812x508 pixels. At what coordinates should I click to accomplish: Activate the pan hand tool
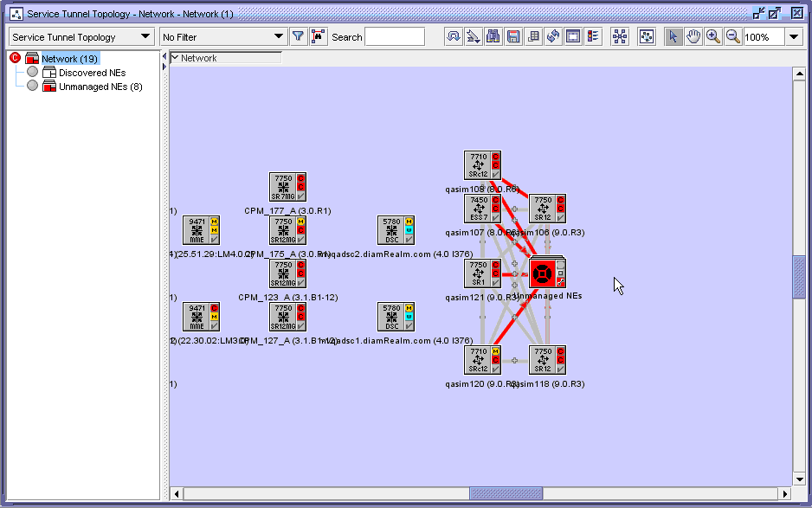tap(693, 36)
